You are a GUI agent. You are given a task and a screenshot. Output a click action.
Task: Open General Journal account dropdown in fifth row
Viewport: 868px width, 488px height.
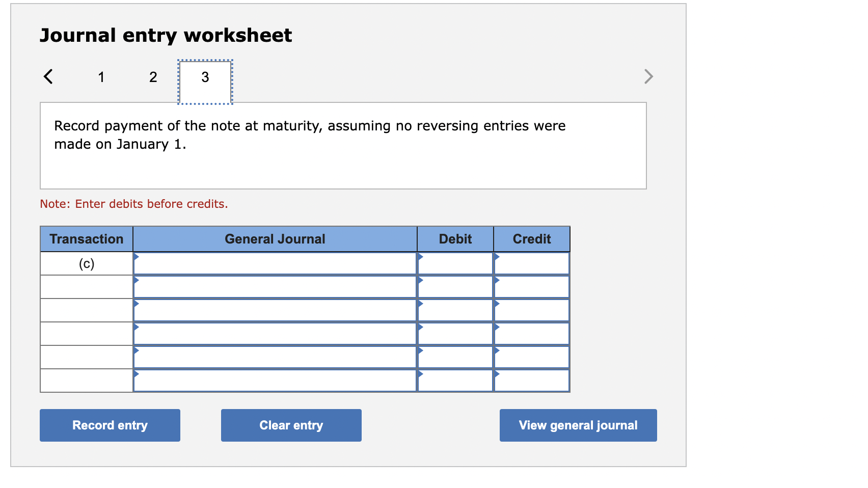pyautogui.click(x=275, y=357)
